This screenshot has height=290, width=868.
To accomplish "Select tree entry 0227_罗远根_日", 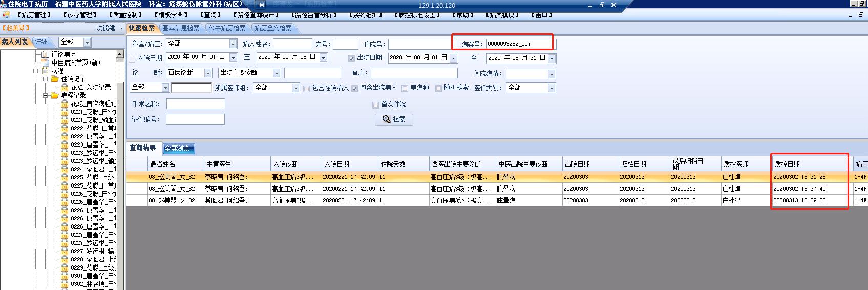I will [93, 243].
